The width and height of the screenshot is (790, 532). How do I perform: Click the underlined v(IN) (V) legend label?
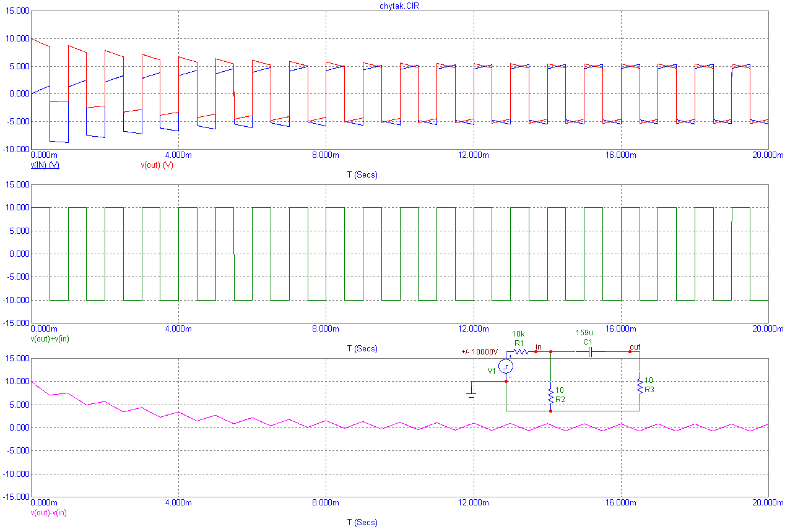point(45,165)
